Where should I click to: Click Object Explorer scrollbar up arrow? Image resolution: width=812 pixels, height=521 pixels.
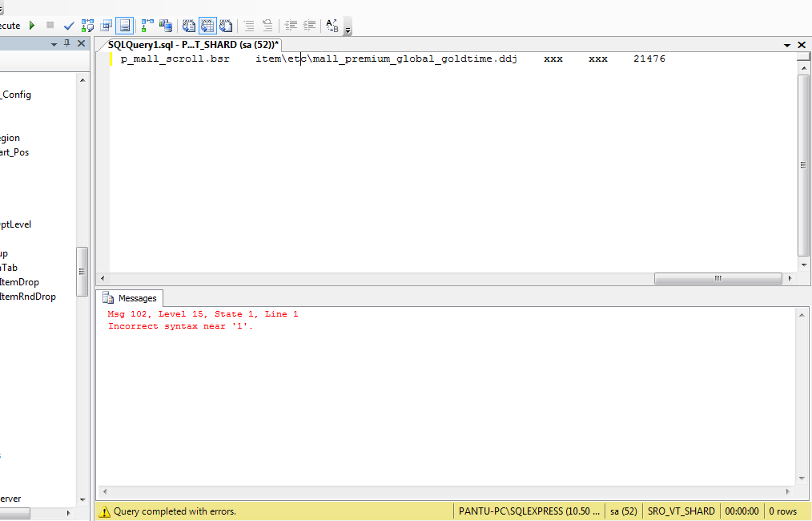(82, 80)
